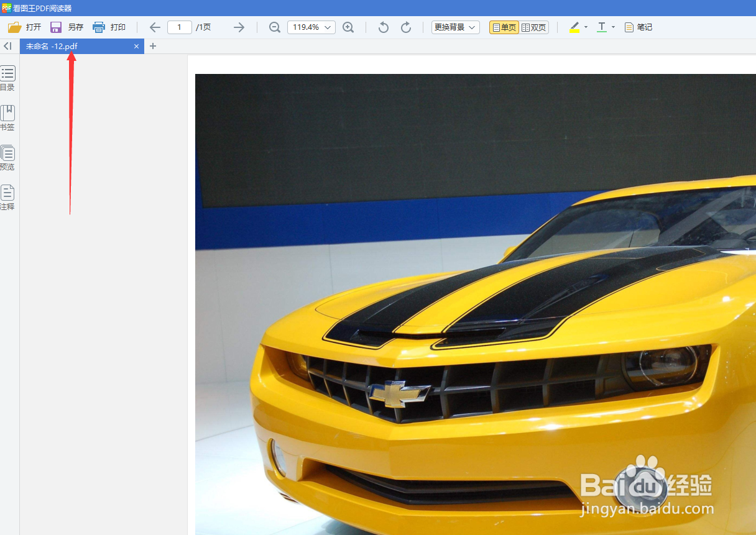Expand the highlighter color dropdown arrow

point(586,27)
